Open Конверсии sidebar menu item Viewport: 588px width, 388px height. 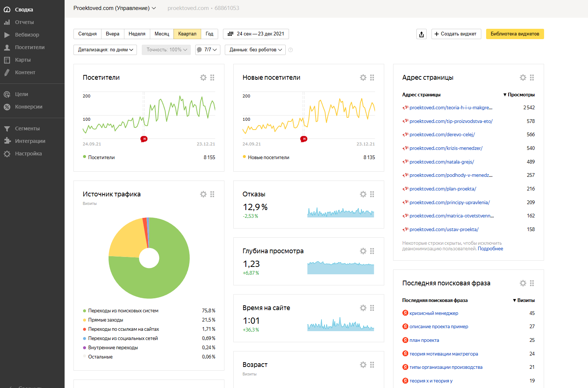coord(28,107)
